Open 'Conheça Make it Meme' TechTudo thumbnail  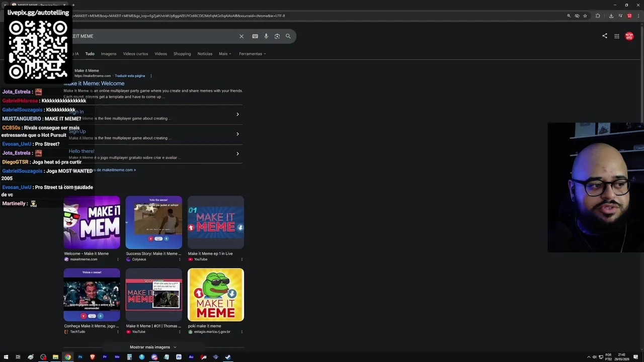click(x=92, y=295)
